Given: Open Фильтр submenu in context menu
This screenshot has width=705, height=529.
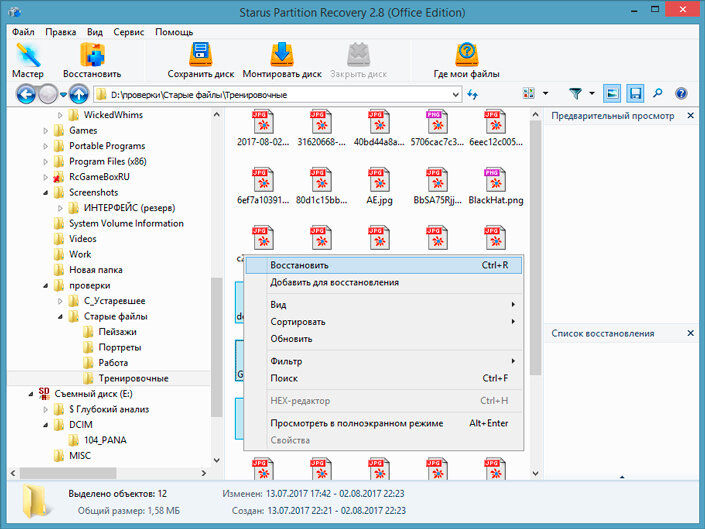Looking at the screenshot, I should tap(384, 361).
